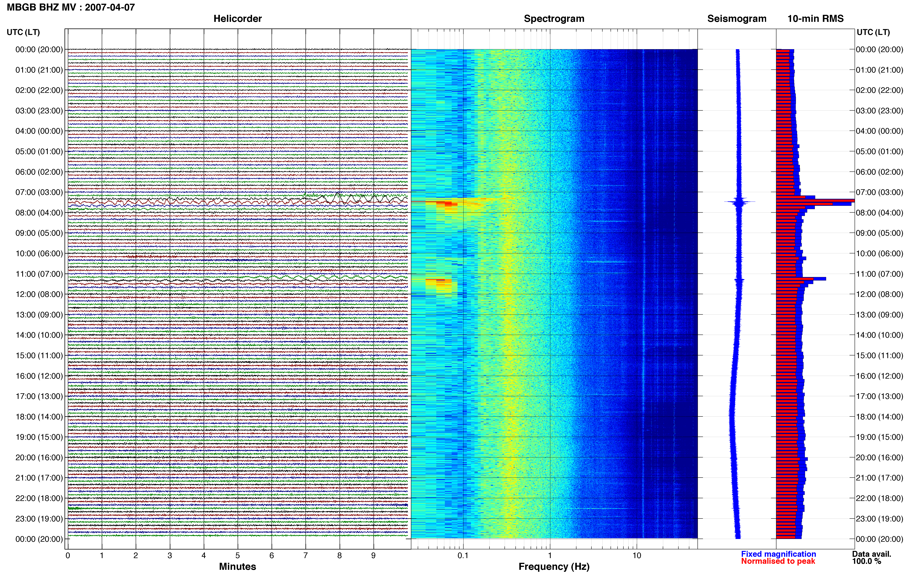
Task: Click the 0.1 tick on the frequency axis
Action: click(463, 555)
